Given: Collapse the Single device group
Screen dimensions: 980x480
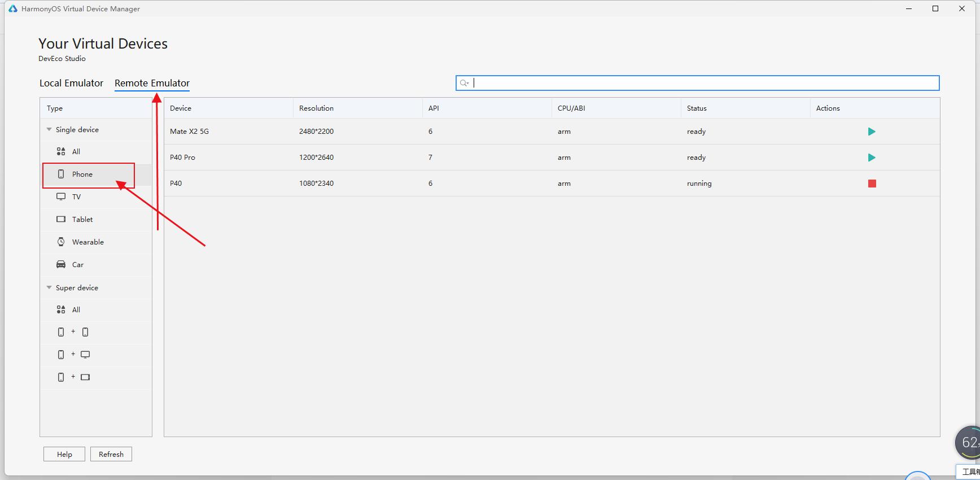Looking at the screenshot, I should (49, 129).
